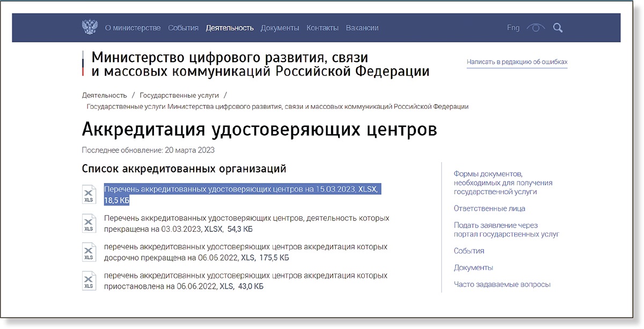
Task: Open «Государственные услуги» breadcrumb link
Action: (179, 95)
